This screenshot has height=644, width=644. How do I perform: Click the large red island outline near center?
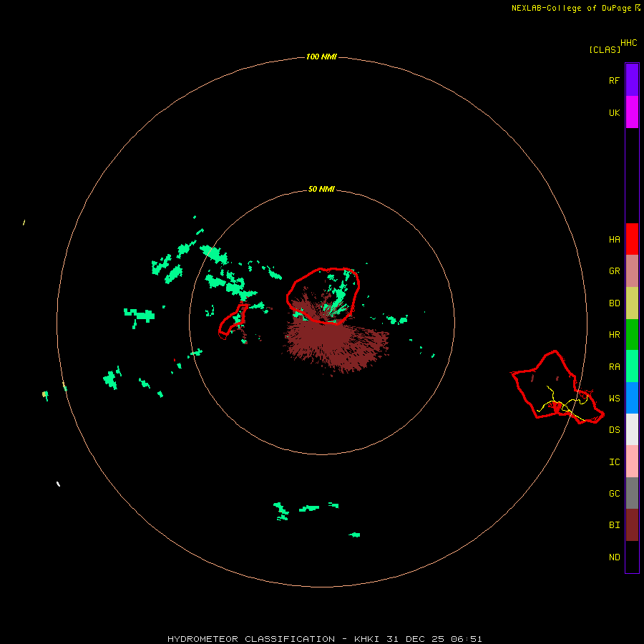coord(323,296)
